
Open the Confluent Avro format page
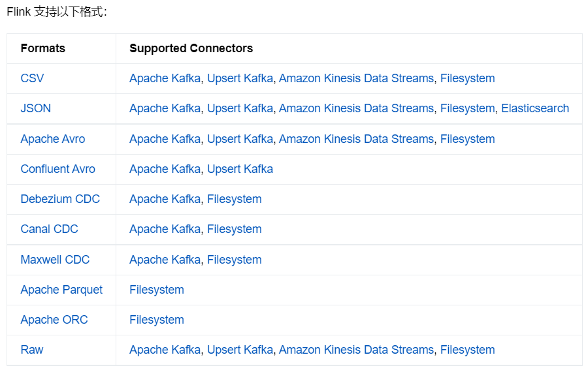coord(57,169)
